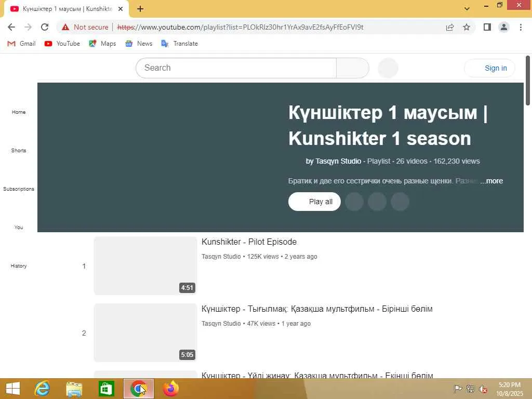Open Тығылмақ video thumbnail (5:05)
Image resolution: width=532 pixels, height=399 pixels.
click(x=145, y=332)
